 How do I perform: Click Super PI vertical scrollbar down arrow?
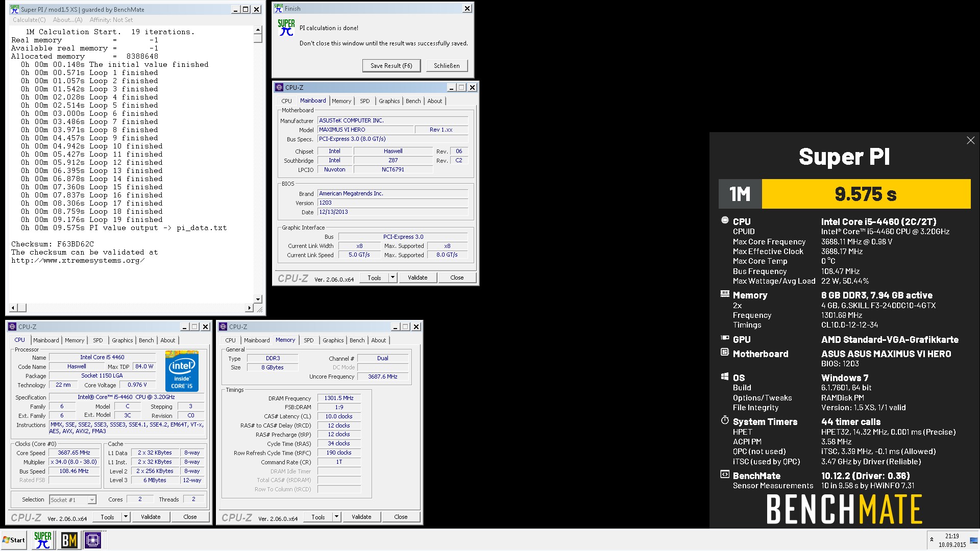[258, 299]
